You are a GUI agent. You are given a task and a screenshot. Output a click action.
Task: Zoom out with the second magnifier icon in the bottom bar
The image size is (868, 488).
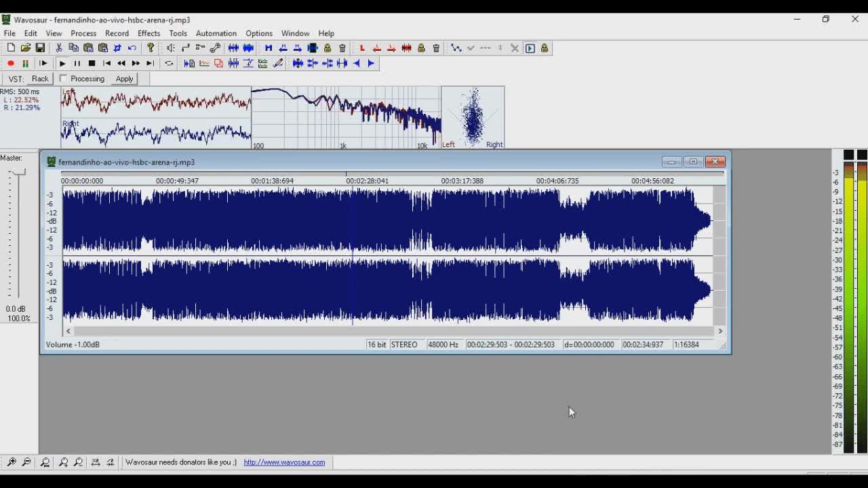pos(26,462)
